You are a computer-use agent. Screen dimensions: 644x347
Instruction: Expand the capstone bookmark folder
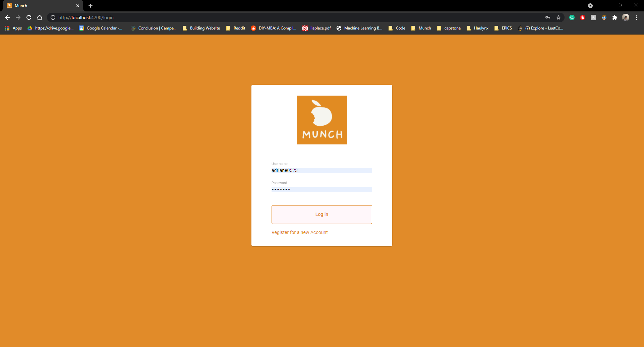tap(449, 28)
